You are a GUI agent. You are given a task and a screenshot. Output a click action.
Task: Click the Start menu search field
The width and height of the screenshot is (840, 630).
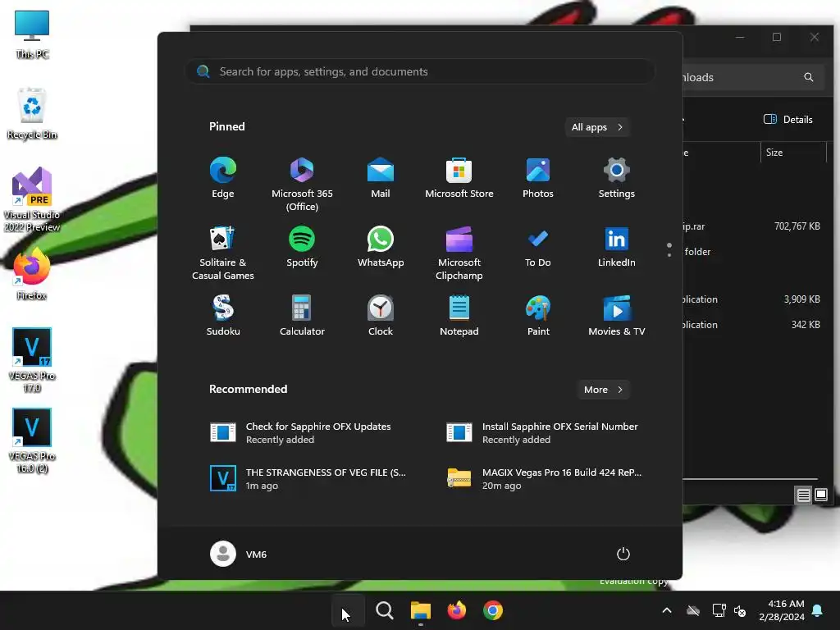(x=420, y=71)
